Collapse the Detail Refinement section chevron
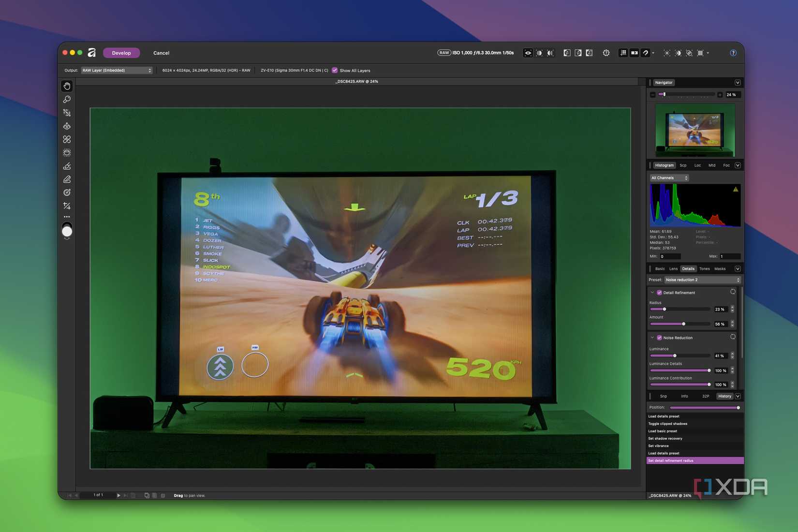The image size is (798, 532). (x=652, y=293)
